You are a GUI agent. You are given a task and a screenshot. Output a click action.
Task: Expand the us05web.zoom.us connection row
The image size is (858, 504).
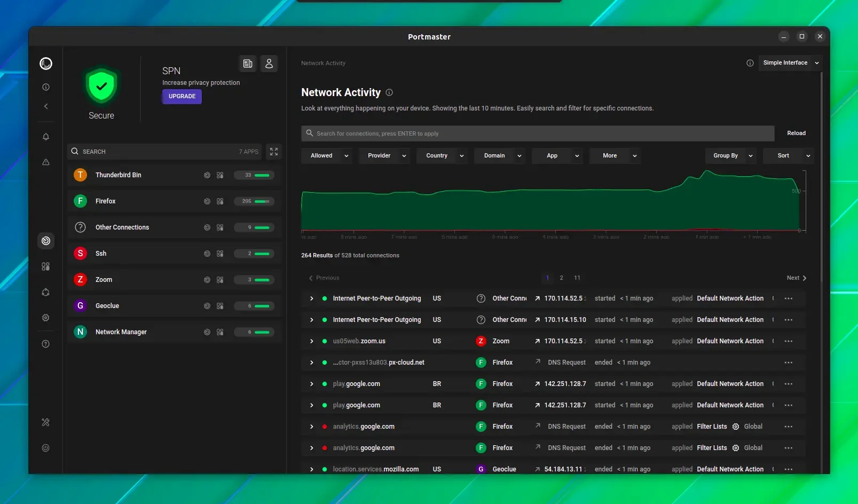pyautogui.click(x=312, y=341)
